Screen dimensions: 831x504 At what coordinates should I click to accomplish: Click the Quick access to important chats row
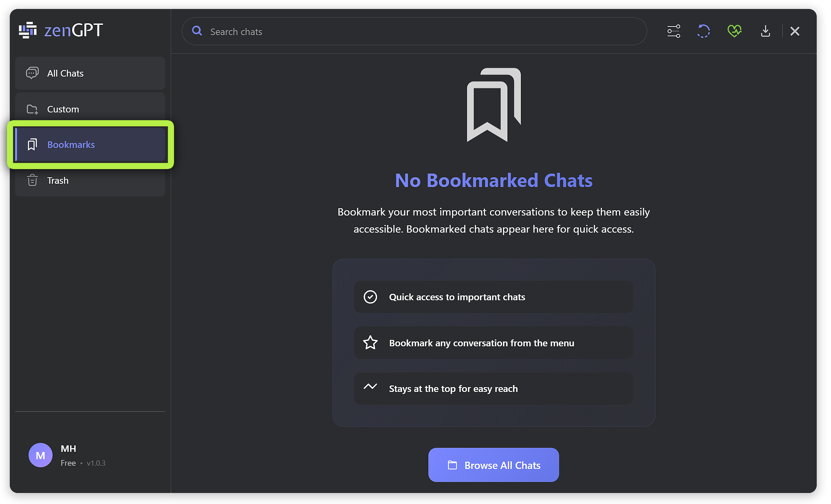pos(493,297)
